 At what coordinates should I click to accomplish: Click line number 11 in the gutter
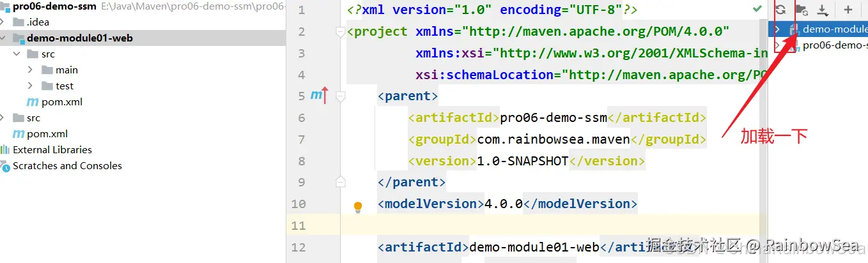tap(298, 226)
